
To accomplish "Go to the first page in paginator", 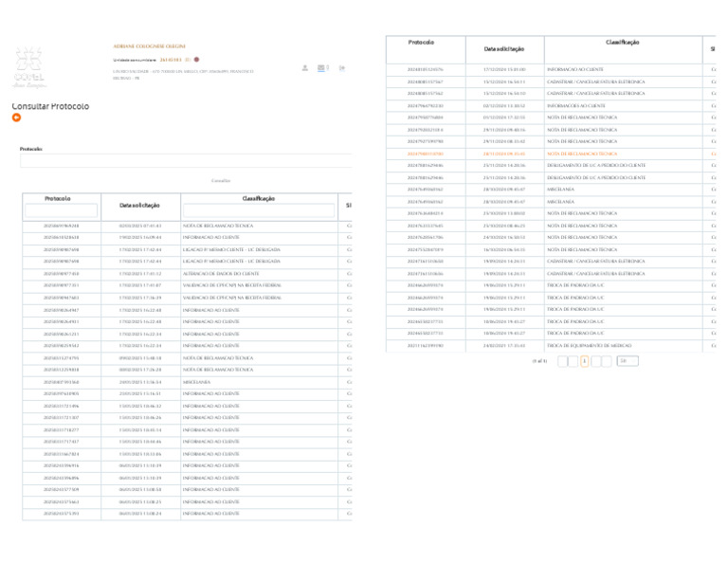I will coord(563,361).
